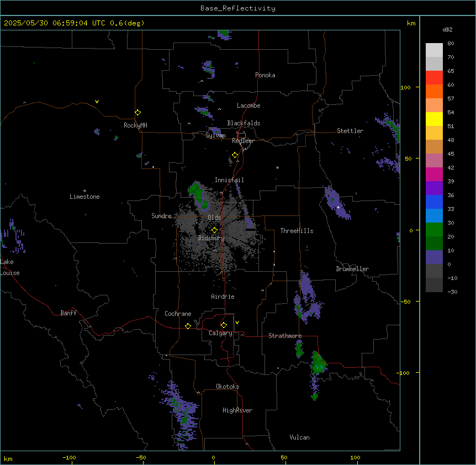Click the km unit label at bottom left

click(x=8, y=458)
